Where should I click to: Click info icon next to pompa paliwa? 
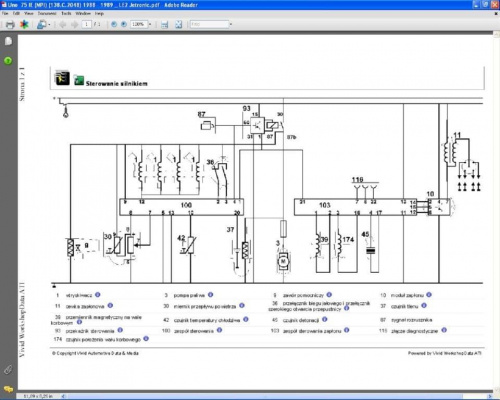210,295
